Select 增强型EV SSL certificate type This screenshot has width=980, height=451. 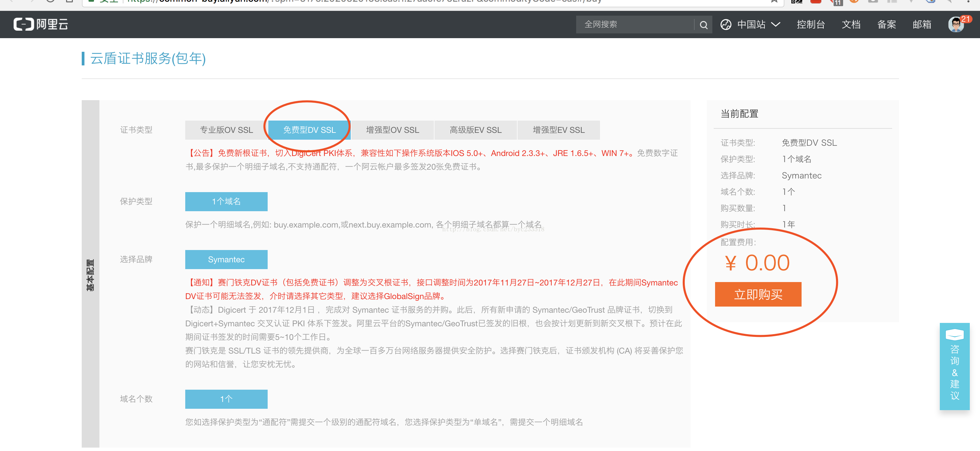[x=558, y=130]
